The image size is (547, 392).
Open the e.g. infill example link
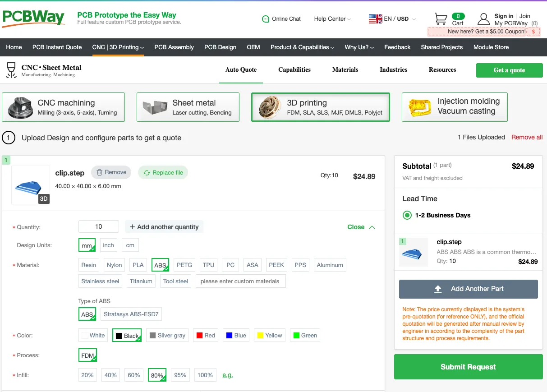228,375
